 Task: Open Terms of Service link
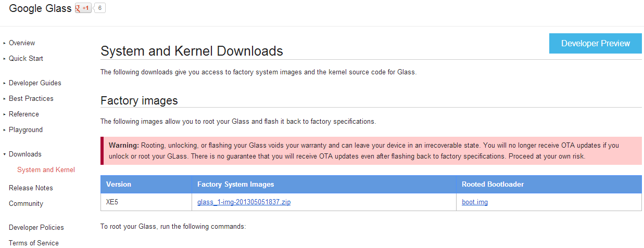point(34,243)
